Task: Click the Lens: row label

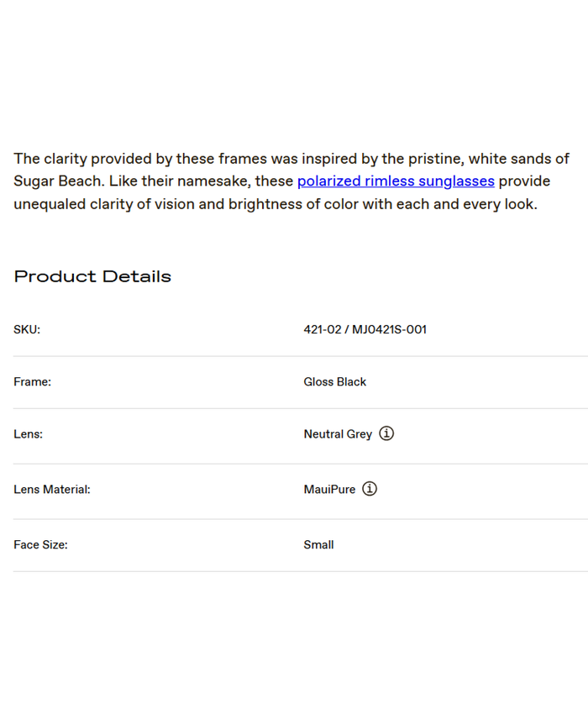Action: (x=28, y=434)
